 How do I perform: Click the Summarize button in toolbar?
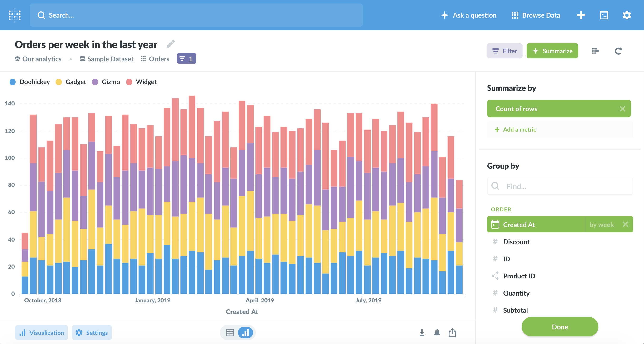tap(553, 51)
